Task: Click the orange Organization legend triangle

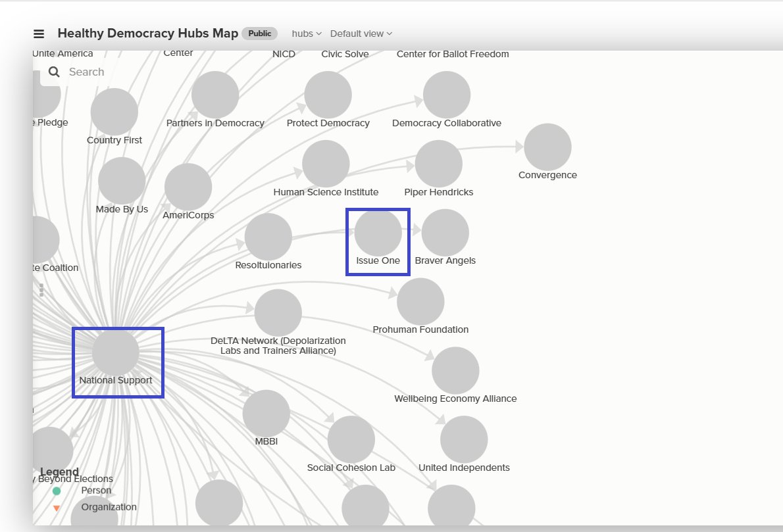Action: tap(57, 508)
